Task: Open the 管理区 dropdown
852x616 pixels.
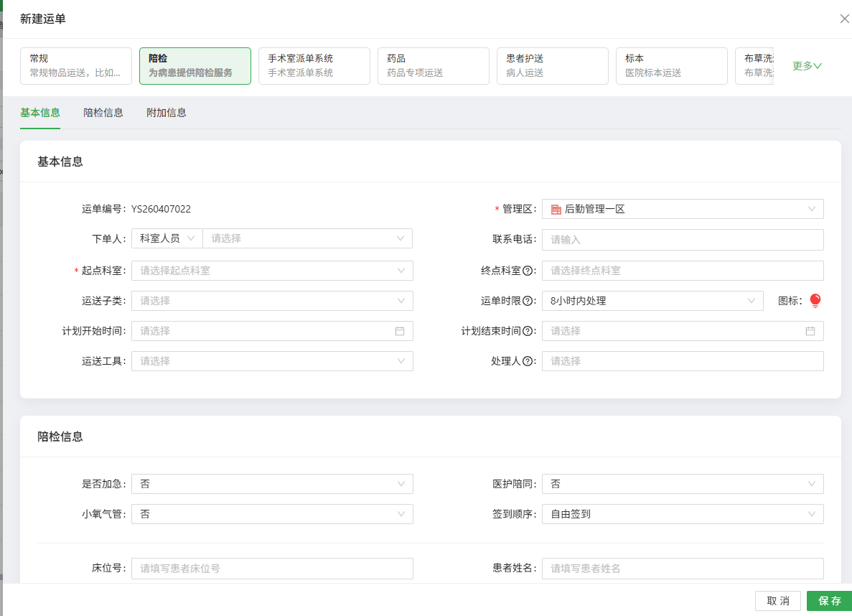Action: tap(682, 209)
